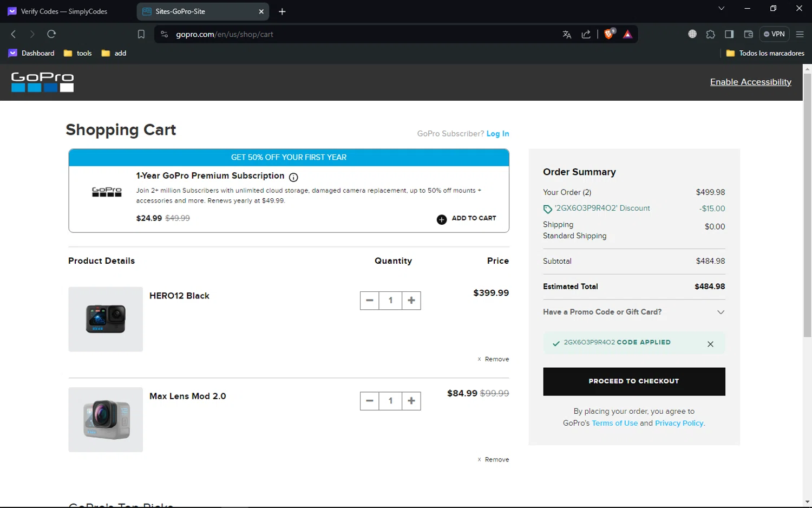Decrease HERO12 Black quantity with minus
The image size is (812, 508).
pyautogui.click(x=370, y=300)
